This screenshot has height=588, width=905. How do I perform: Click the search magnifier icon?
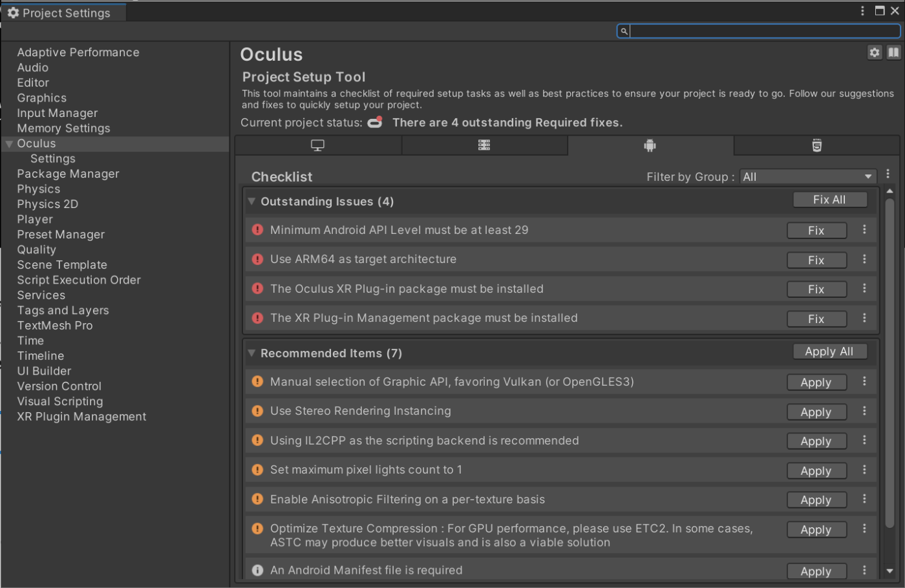[x=624, y=31]
